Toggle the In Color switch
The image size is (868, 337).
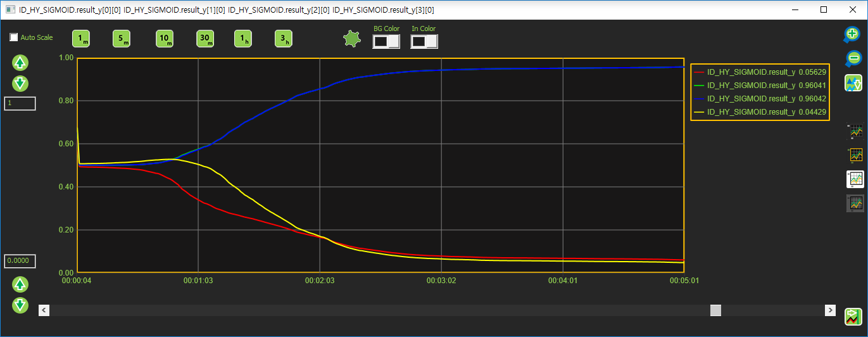coord(424,41)
